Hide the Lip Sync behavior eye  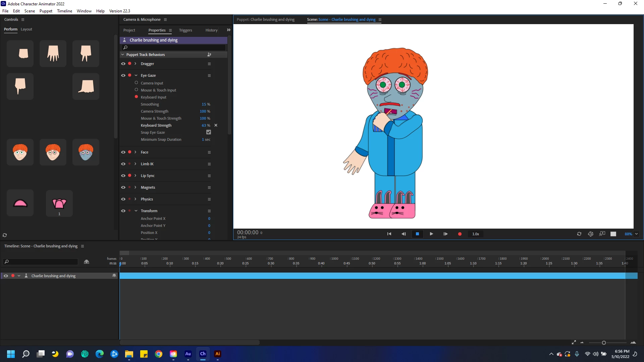(123, 176)
